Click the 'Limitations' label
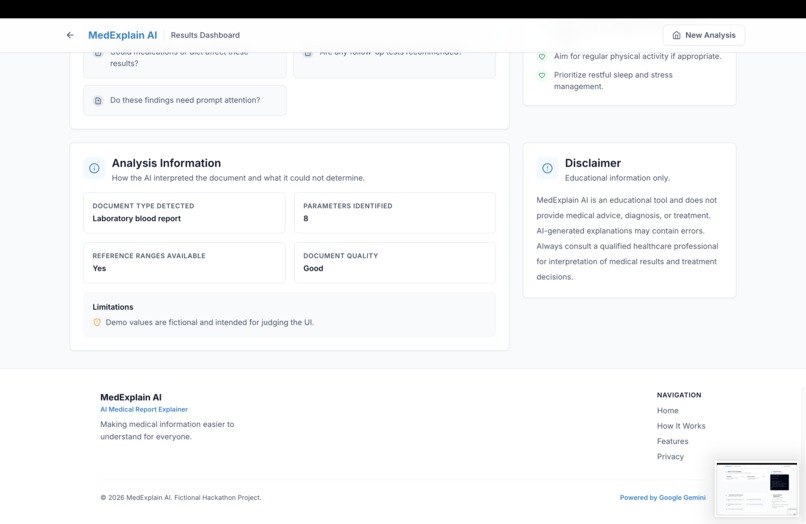 click(x=113, y=307)
